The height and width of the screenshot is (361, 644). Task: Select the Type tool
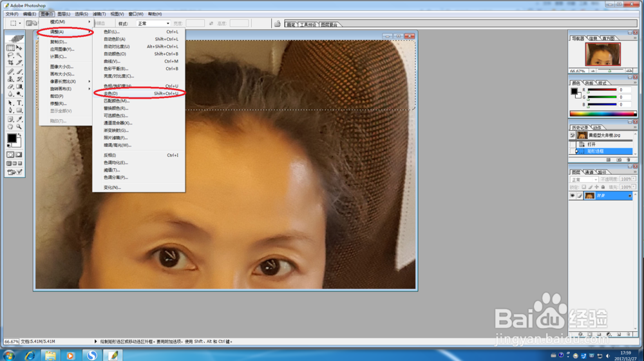coord(19,102)
